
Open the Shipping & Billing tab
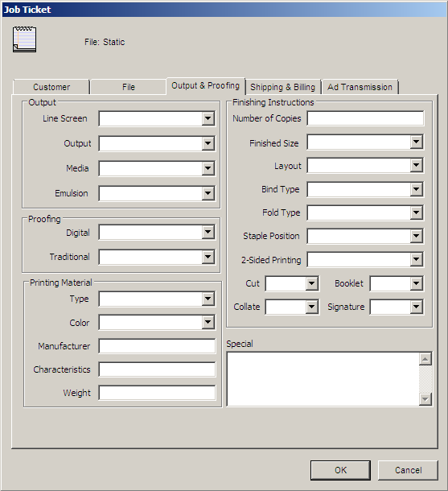tap(283, 87)
